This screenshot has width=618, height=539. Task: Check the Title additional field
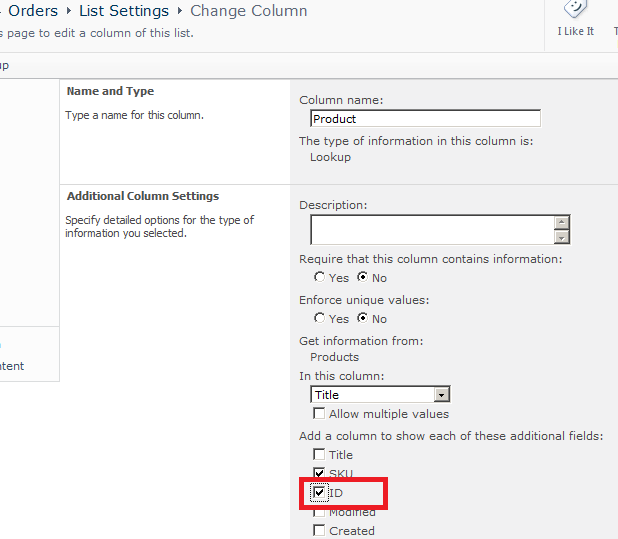319,454
